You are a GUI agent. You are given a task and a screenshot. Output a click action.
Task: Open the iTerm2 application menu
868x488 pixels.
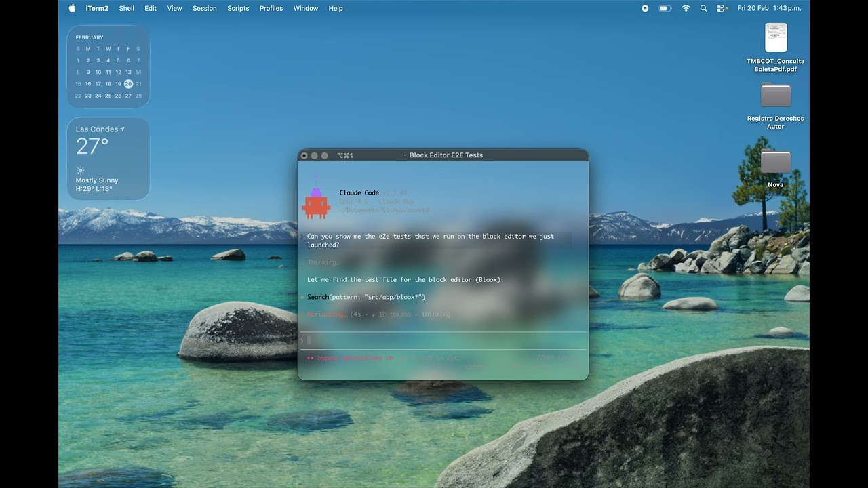click(x=97, y=8)
